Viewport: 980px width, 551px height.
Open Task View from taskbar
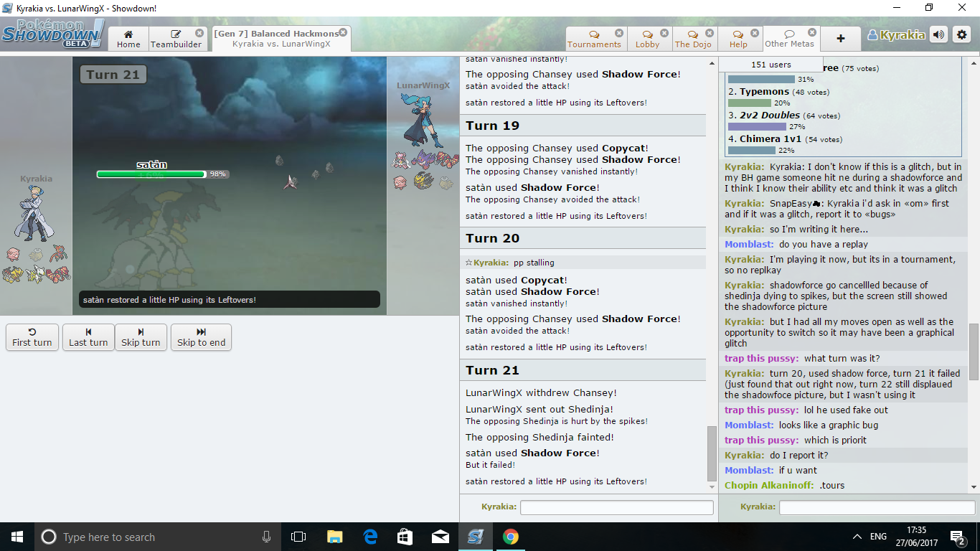click(298, 537)
